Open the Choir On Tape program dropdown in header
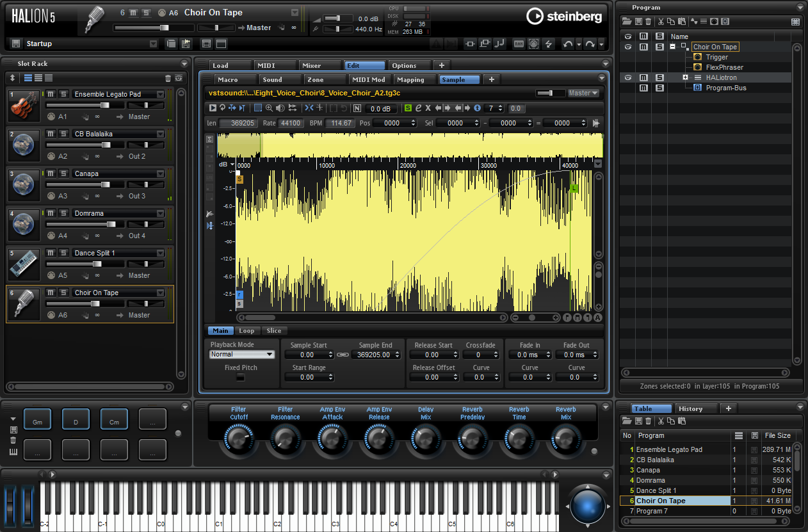This screenshot has height=532, width=808. coord(295,12)
